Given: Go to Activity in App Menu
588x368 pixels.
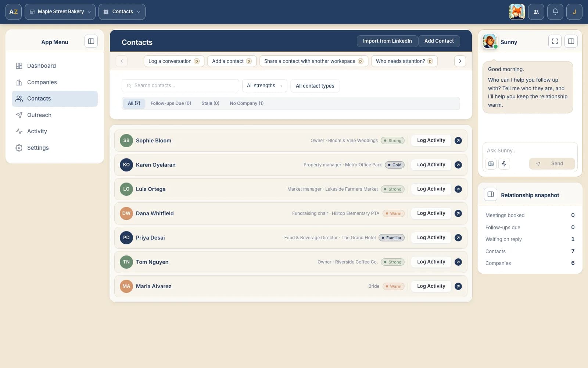Looking at the screenshot, I should (x=55, y=131).
